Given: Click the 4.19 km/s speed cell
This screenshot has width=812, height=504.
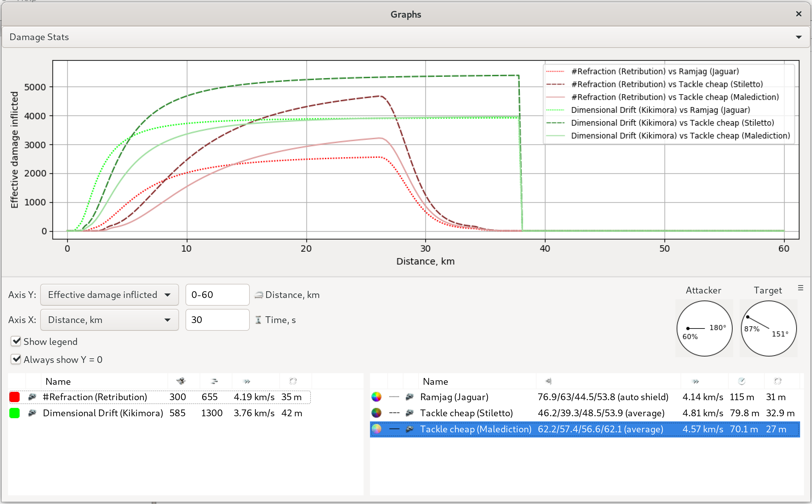Looking at the screenshot, I should click(254, 397).
